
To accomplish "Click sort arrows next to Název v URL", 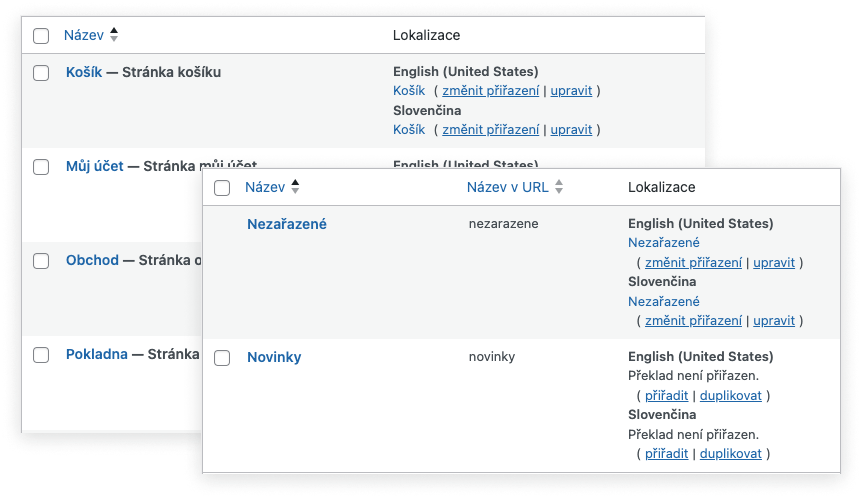I will coord(559,187).
